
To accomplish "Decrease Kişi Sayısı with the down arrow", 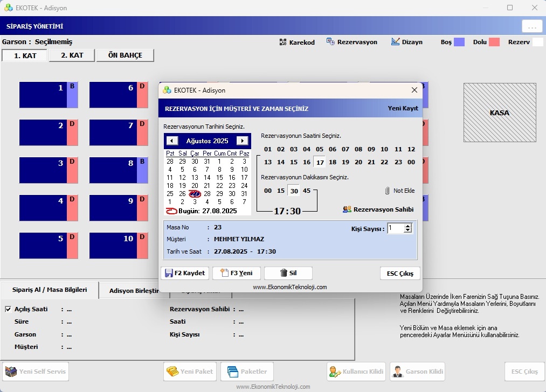I will point(408,230).
